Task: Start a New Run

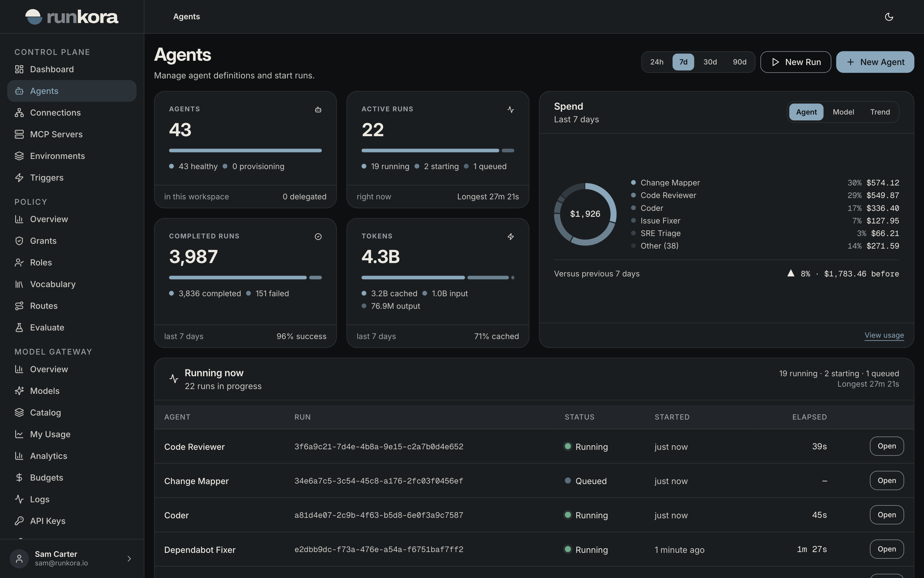Action: point(796,62)
